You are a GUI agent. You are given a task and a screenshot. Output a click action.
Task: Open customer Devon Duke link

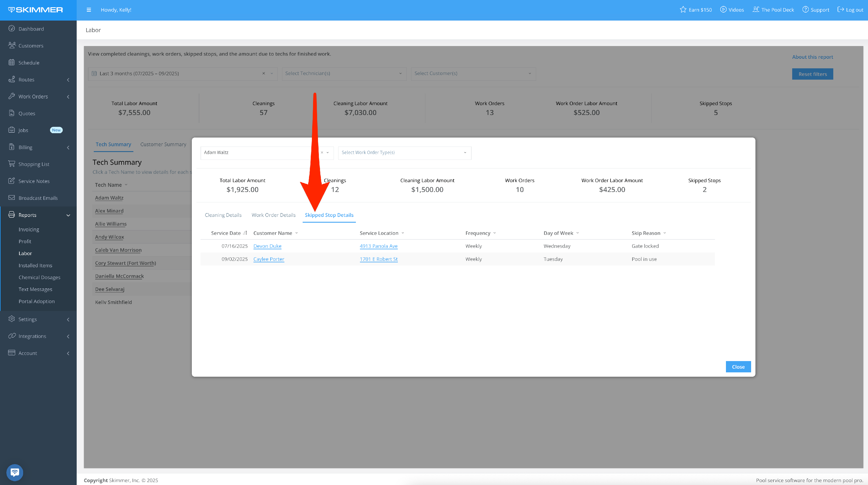coord(267,246)
